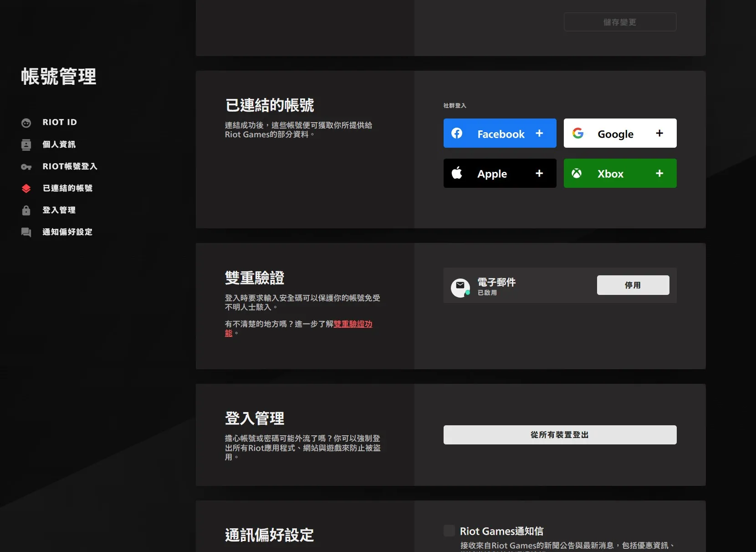Click the plus sign on the Xbox button
The width and height of the screenshot is (756, 552).
tap(659, 173)
